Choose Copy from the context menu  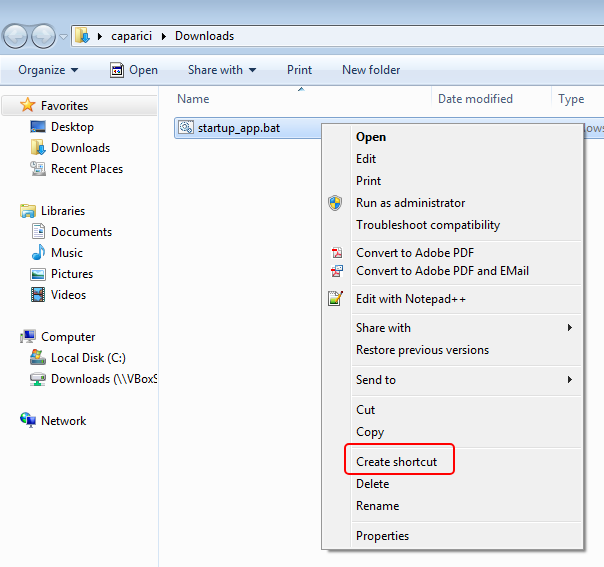point(370,432)
